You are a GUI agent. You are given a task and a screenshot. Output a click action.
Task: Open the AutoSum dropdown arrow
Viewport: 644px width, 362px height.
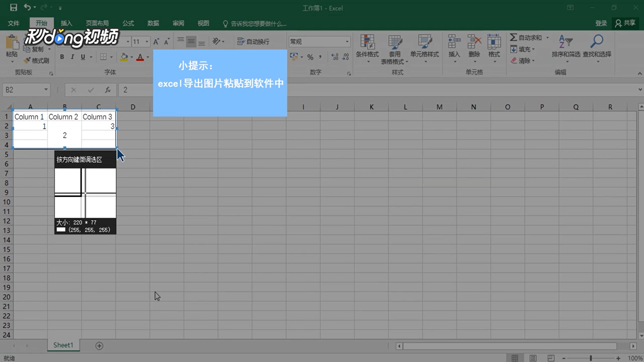[547, 38]
